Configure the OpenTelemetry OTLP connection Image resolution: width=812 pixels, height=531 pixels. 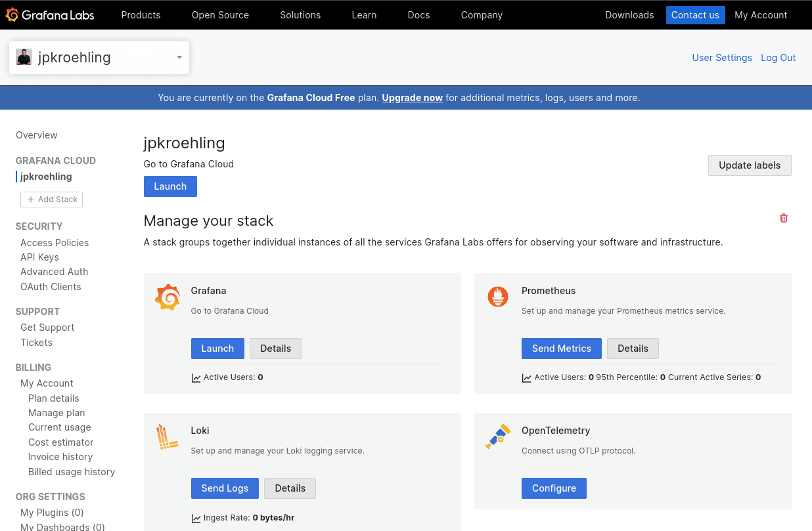click(554, 488)
